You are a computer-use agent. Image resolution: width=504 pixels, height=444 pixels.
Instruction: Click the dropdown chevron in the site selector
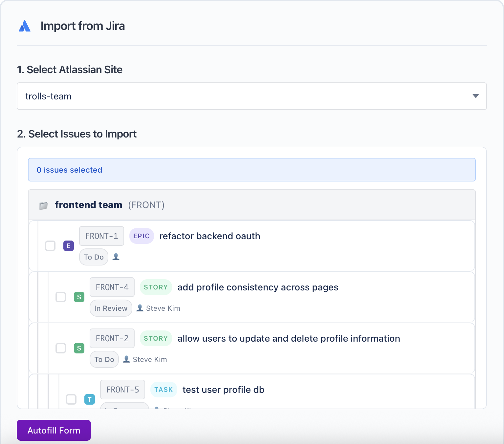(x=475, y=96)
